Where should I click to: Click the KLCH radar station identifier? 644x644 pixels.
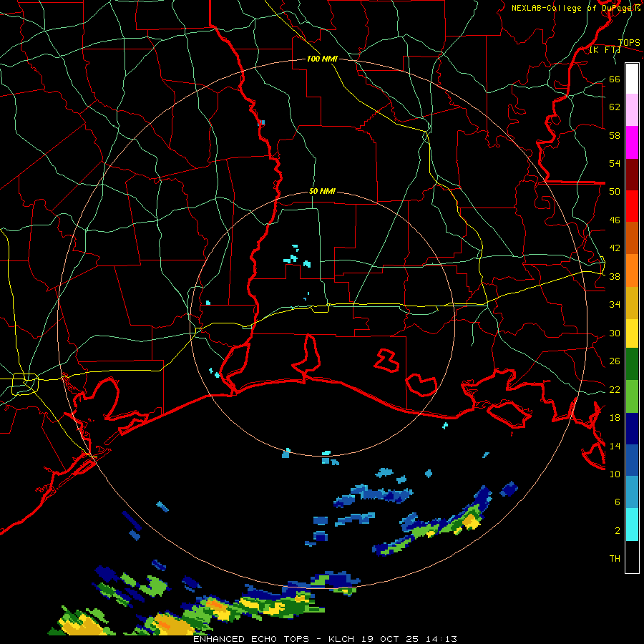[x=341, y=639]
